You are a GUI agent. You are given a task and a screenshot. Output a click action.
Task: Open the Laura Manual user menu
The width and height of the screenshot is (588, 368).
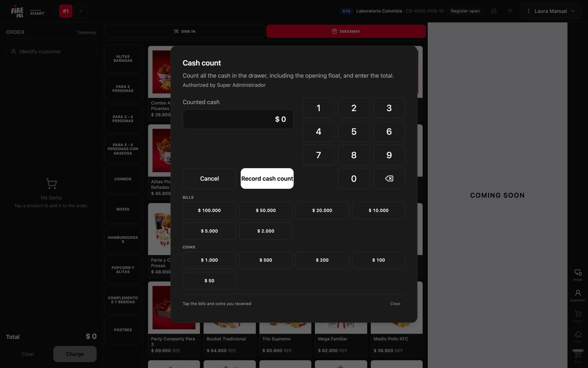tap(551, 11)
